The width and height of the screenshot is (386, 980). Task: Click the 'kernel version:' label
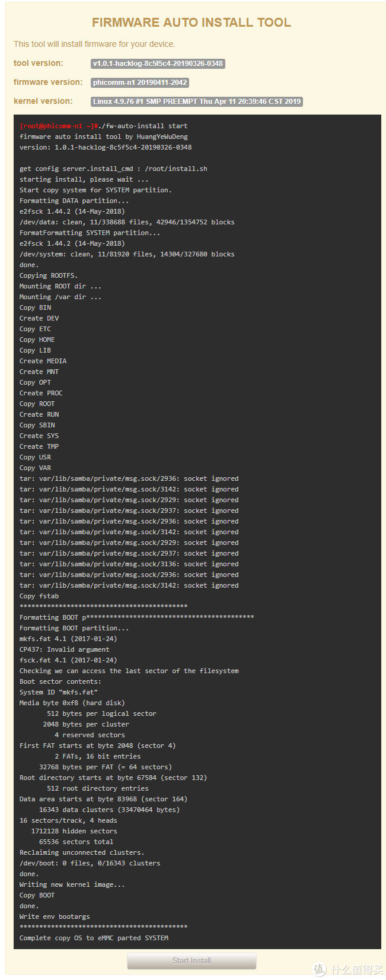(x=43, y=101)
